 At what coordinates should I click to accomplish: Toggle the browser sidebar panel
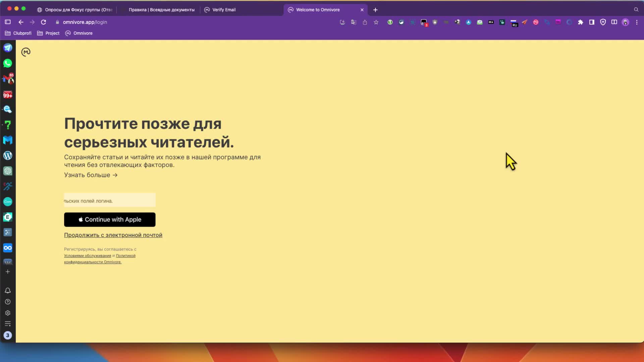click(x=8, y=22)
